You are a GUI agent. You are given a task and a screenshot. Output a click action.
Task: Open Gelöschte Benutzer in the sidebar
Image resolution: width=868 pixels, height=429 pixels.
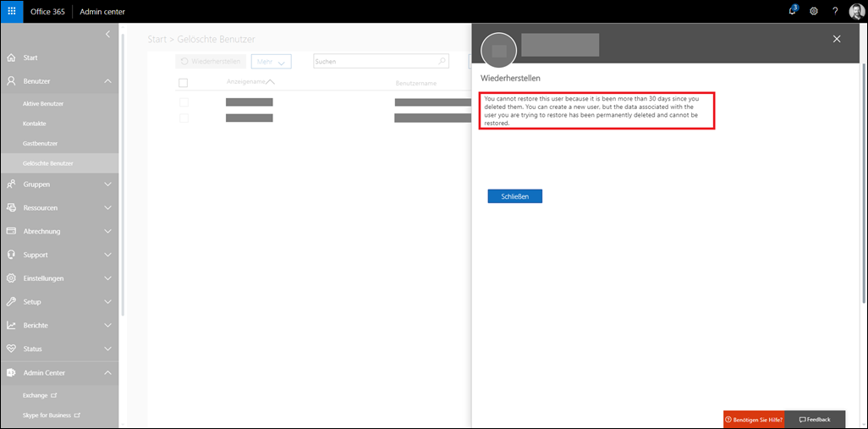coord(47,163)
